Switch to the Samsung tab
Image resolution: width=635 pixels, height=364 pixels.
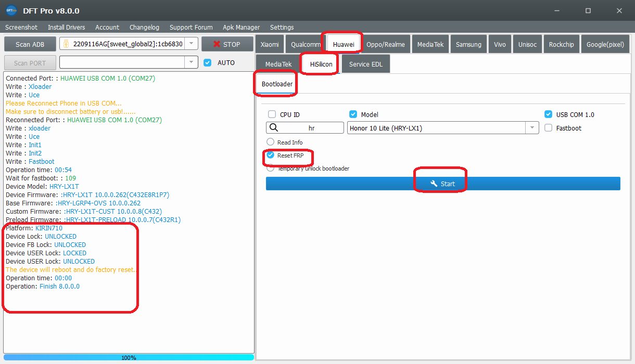point(468,44)
